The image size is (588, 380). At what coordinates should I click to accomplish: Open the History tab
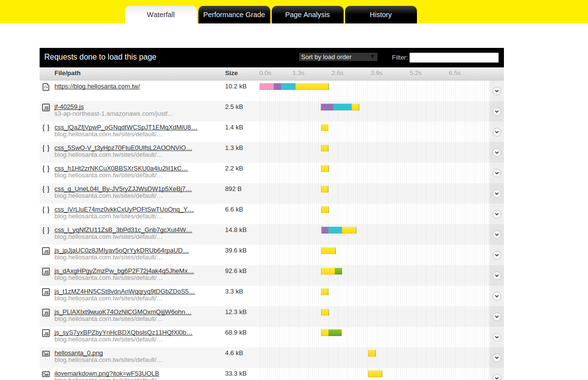(x=381, y=15)
